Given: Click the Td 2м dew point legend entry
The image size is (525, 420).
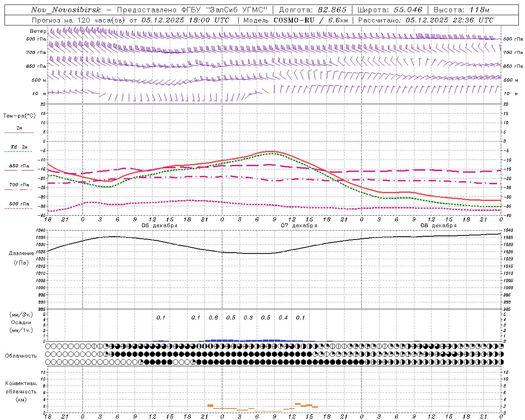Looking at the screenshot, I should (19, 147).
